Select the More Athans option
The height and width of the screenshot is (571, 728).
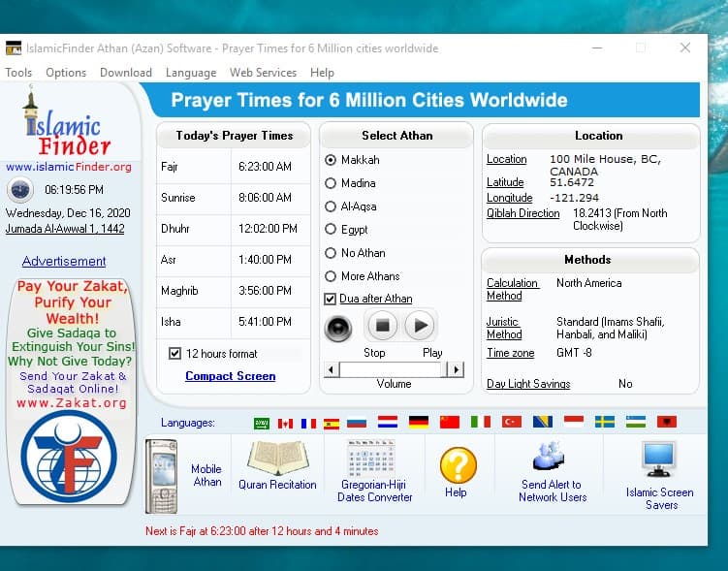point(331,276)
